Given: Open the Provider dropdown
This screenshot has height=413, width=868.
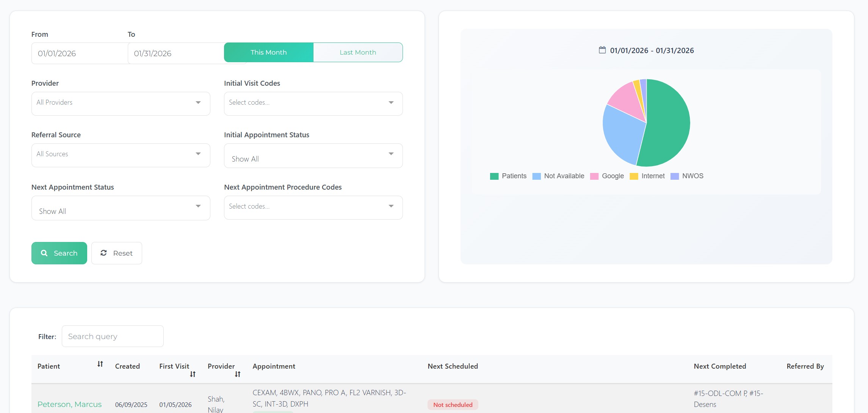Looking at the screenshot, I should 121,103.
